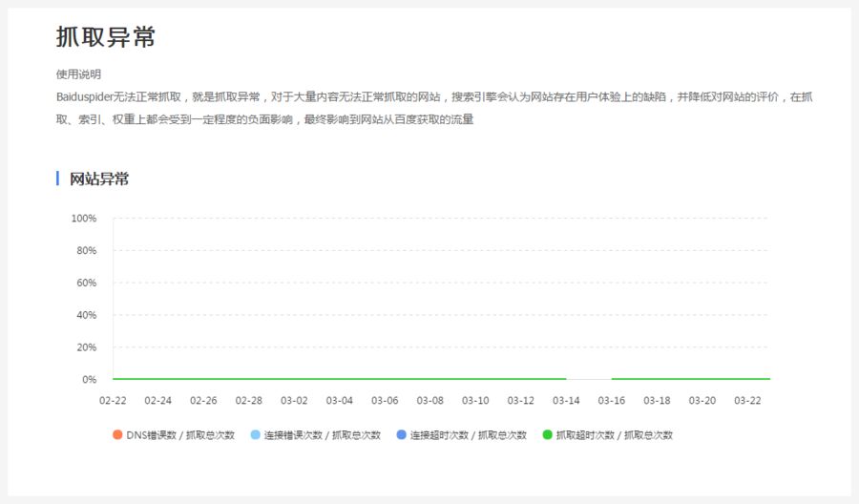
Task: Click the 100% label on the y-axis
Action: pyautogui.click(x=84, y=219)
